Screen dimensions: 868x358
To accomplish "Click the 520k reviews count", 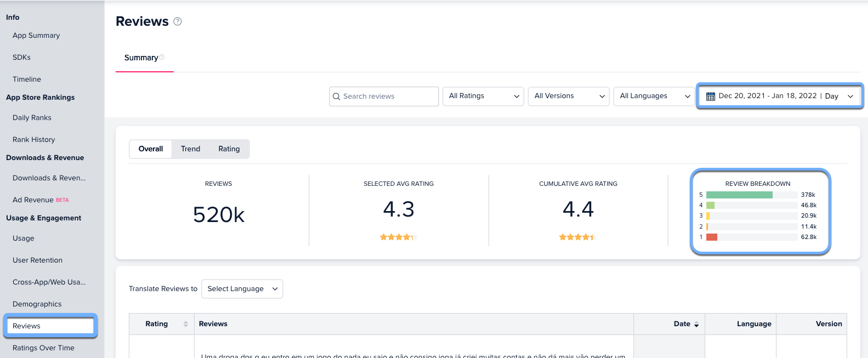I will pyautogui.click(x=219, y=215).
